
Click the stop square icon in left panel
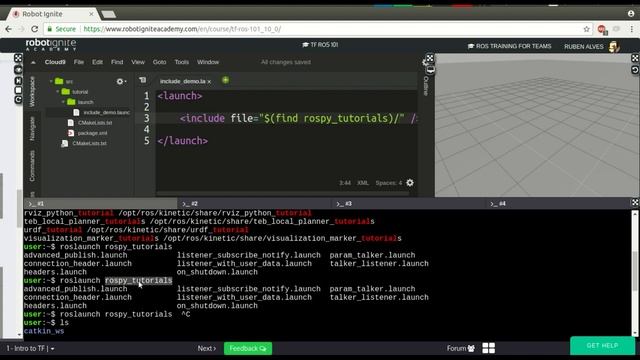[x=18, y=90]
